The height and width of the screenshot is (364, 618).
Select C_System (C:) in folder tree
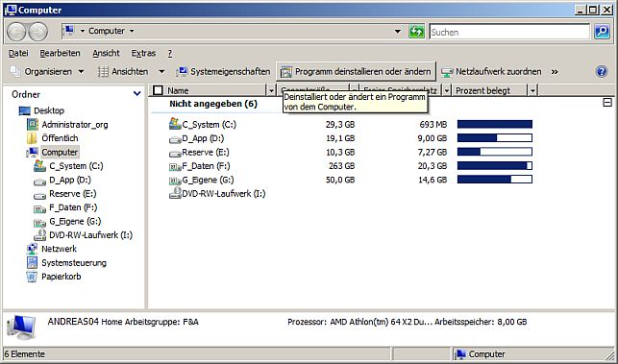click(76, 166)
